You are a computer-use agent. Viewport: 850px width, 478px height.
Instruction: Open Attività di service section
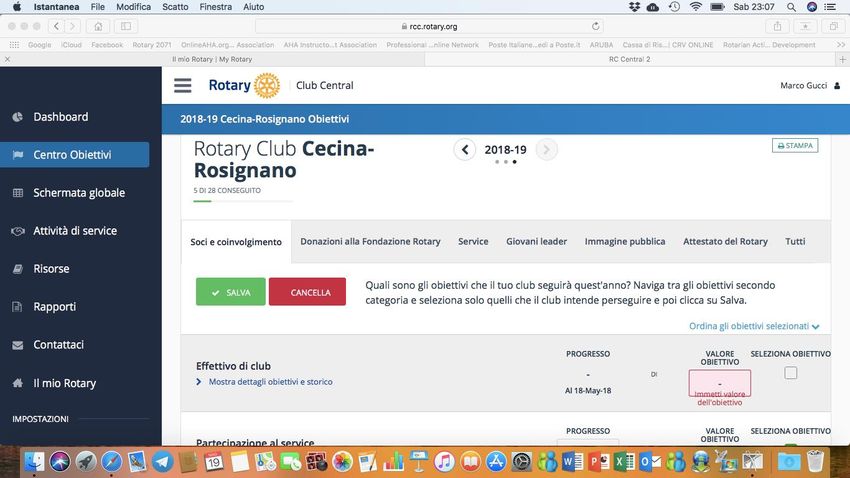[75, 231]
